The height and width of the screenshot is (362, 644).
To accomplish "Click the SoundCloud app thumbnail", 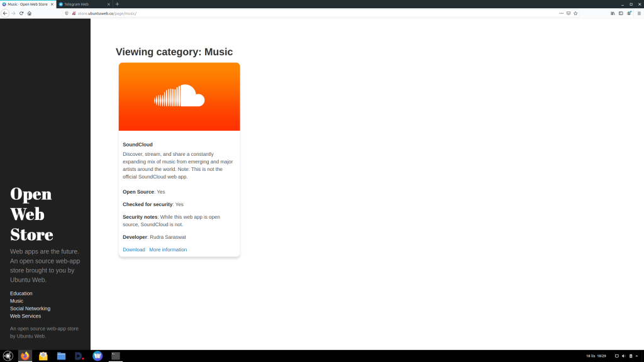I will click(179, 96).
